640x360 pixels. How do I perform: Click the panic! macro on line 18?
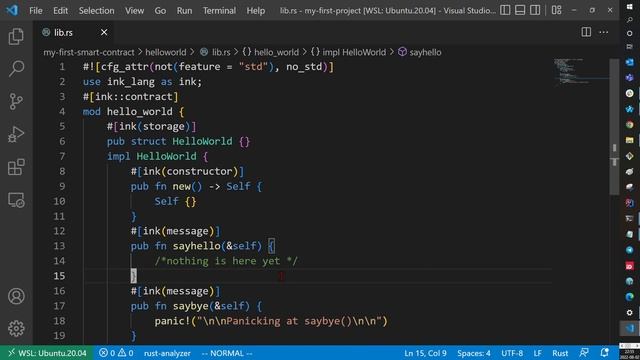(173, 321)
